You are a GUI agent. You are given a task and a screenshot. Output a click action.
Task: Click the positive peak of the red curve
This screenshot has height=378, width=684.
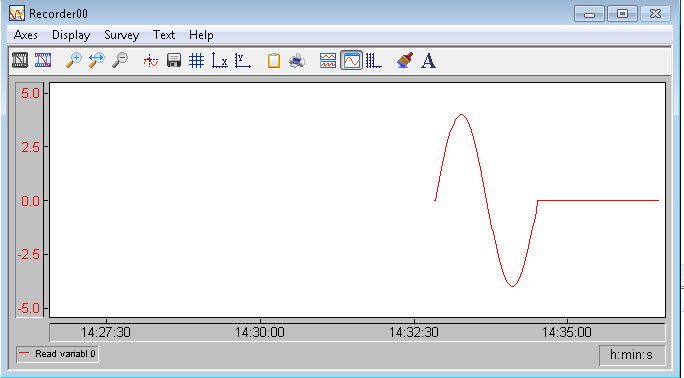[462, 115]
